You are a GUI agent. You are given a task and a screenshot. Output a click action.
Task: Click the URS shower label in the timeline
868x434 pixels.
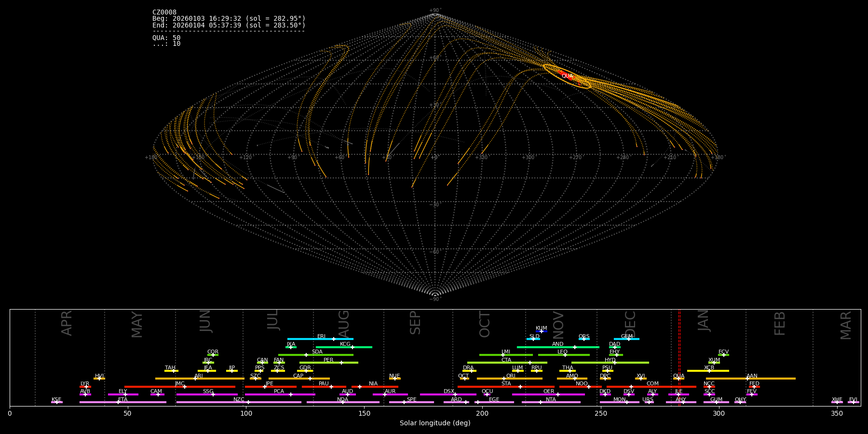click(648, 400)
